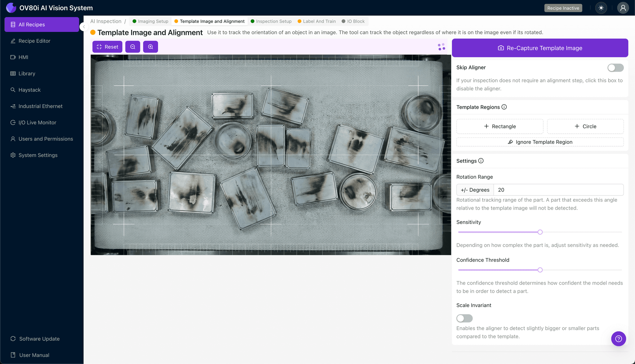Open the user profile avatar icon
Viewport: 635px width, 364px height.
click(623, 8)
